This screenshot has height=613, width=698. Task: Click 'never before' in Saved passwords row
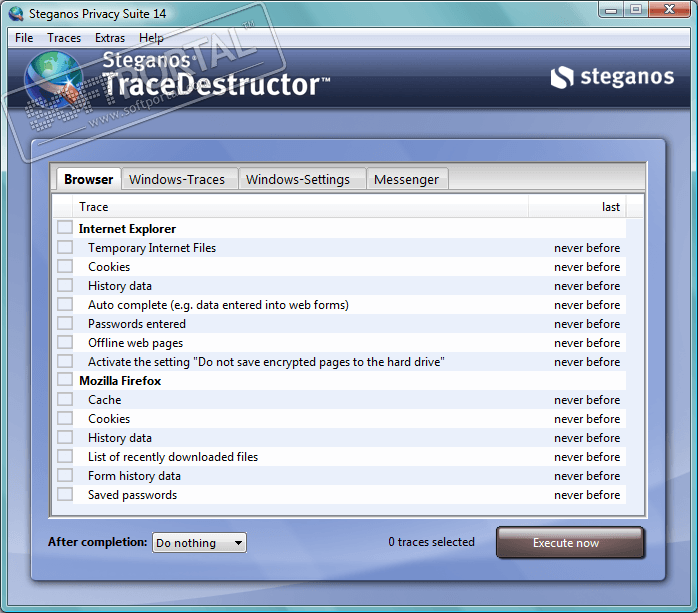pyautogui.click(x=587, y=495)
